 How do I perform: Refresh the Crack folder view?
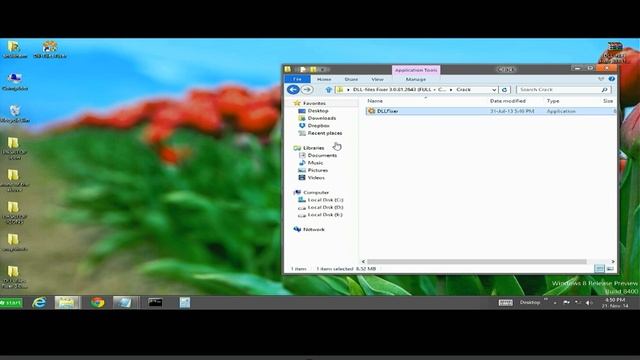[504, 89]
